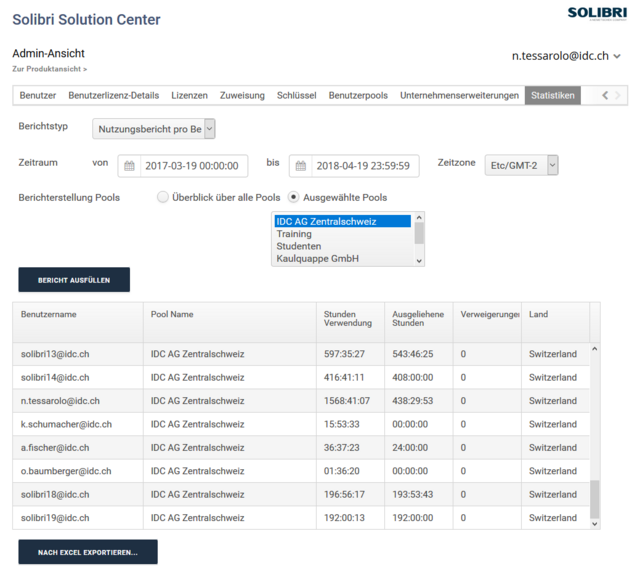Click pool list scroll-up arrow

pos(419,218)
